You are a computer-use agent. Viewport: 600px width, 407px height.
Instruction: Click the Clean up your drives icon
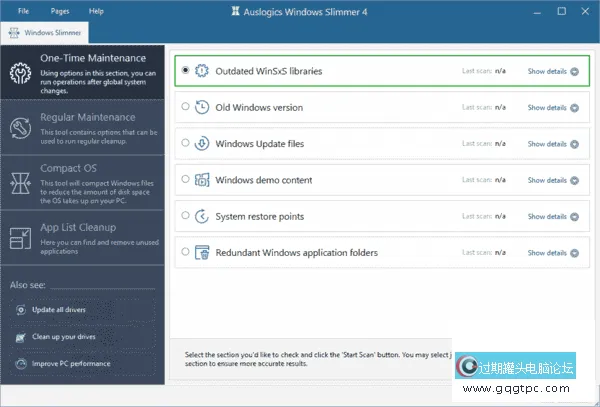(24, 337)
